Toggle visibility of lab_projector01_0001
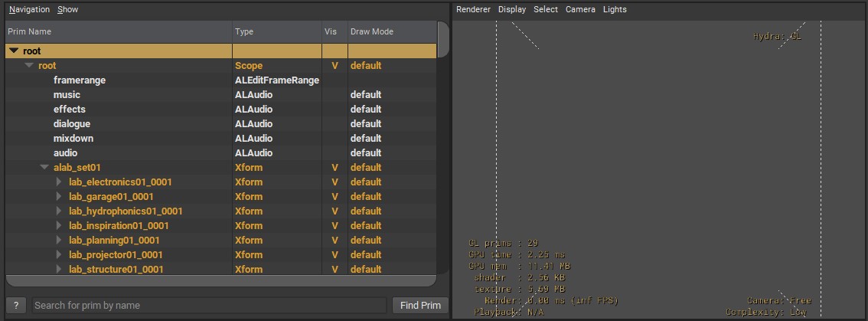Image resolution: width=868 pixels, height=321 pixels. click(334, 254)
